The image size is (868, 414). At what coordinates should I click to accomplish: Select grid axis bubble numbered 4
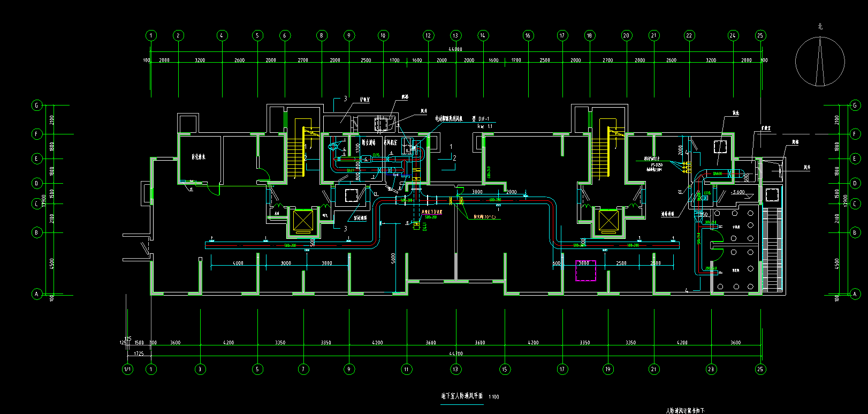pyautogui.click(x=222, y=36)
